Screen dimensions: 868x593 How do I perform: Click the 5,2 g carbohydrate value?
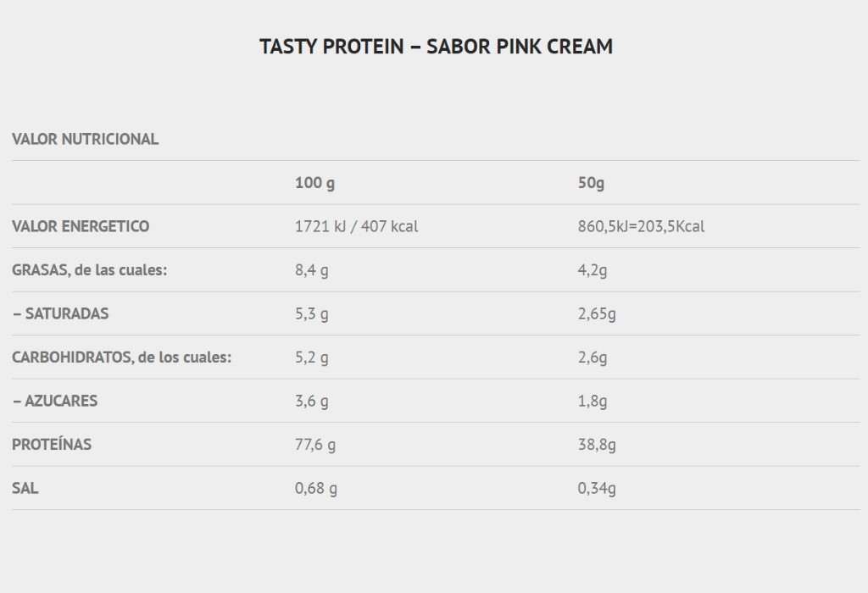pos(312,357)
